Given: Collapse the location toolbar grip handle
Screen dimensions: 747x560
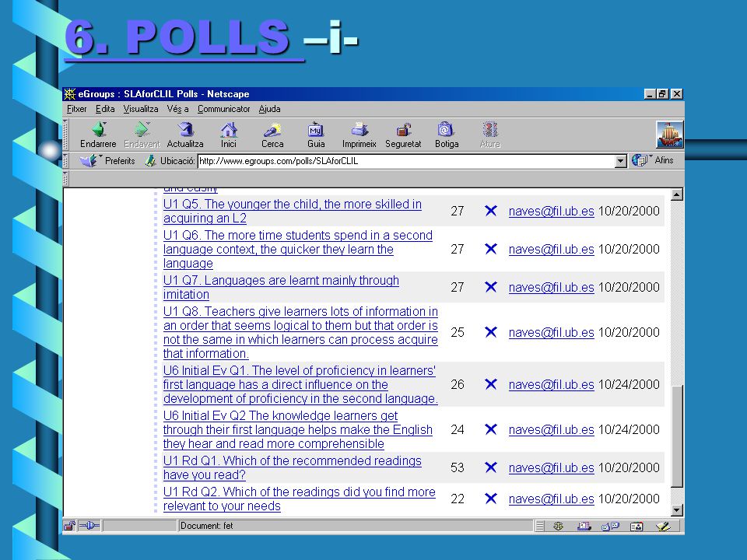Looking at the screenshot, I should click(65, 160).
